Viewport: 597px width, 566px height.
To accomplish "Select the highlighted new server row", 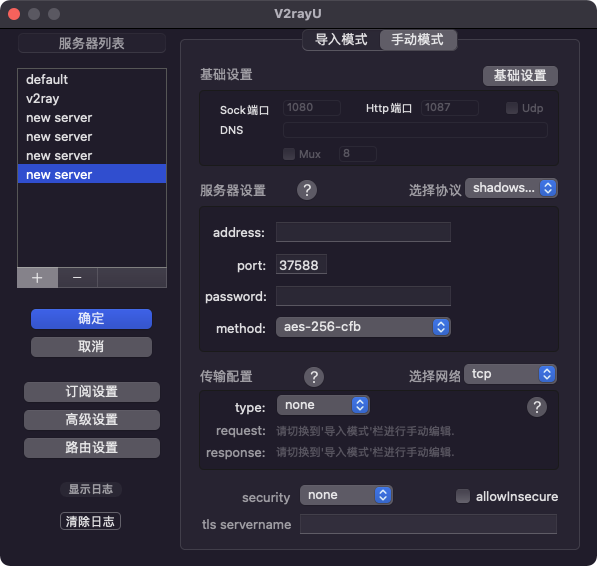I will pyautogui.click(x=92, y=174).
